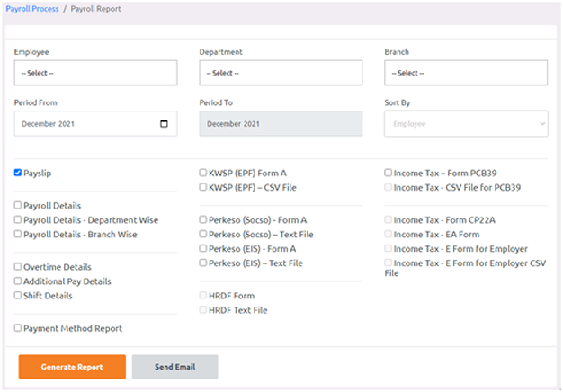Select Income Tax – Form PCB39 checkbox
The height and width of the screenshot is (392, 563).
click(389, 173)
